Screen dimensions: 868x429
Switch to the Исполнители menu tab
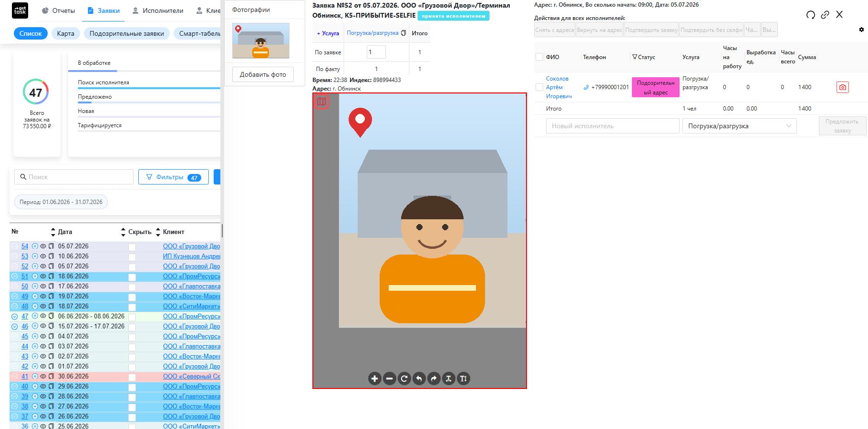click(158, 10)
